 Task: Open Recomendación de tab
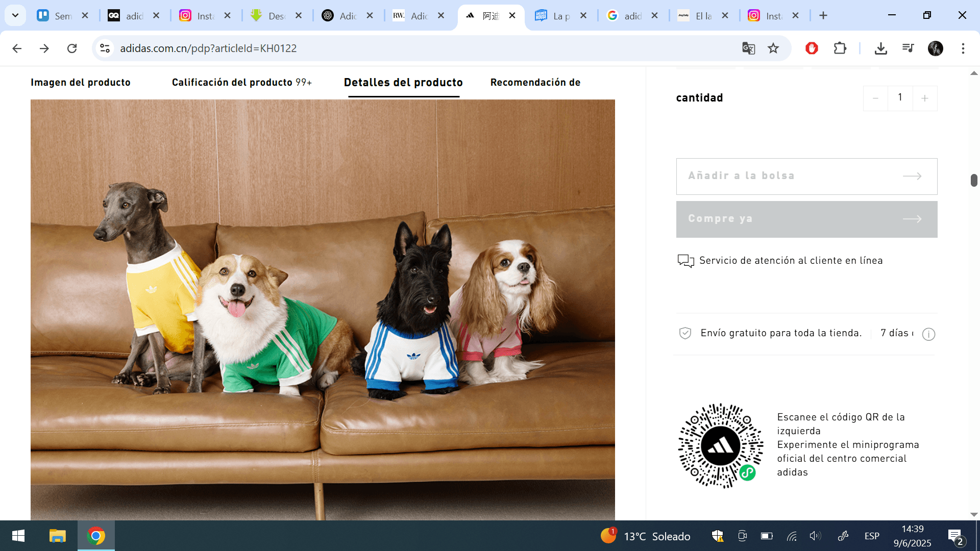[535, 83]
